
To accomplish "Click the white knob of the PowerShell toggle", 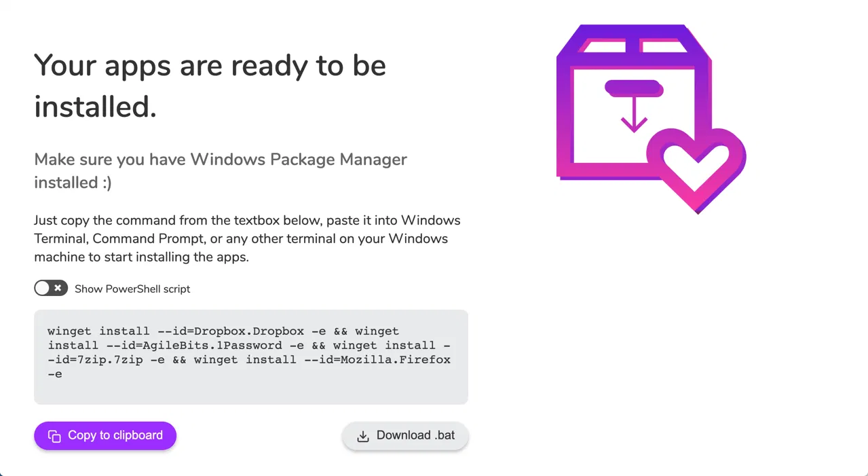I will point(43,288).
